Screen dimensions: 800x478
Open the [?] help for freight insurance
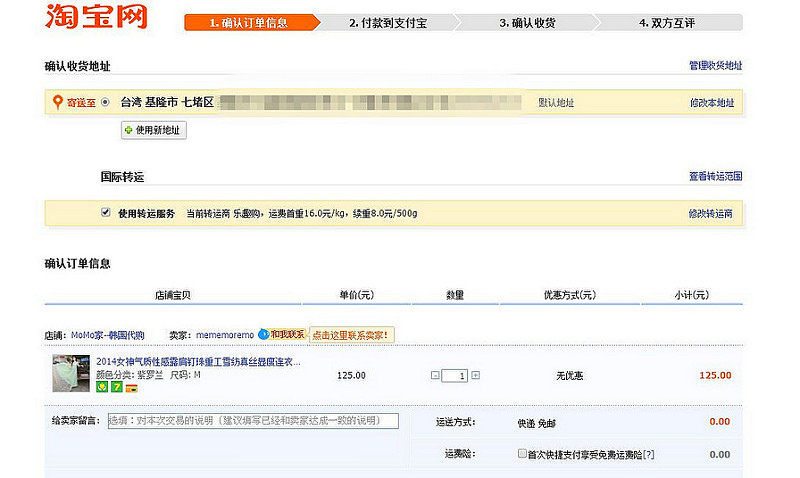pyautogui.click(x=649, y=454)
